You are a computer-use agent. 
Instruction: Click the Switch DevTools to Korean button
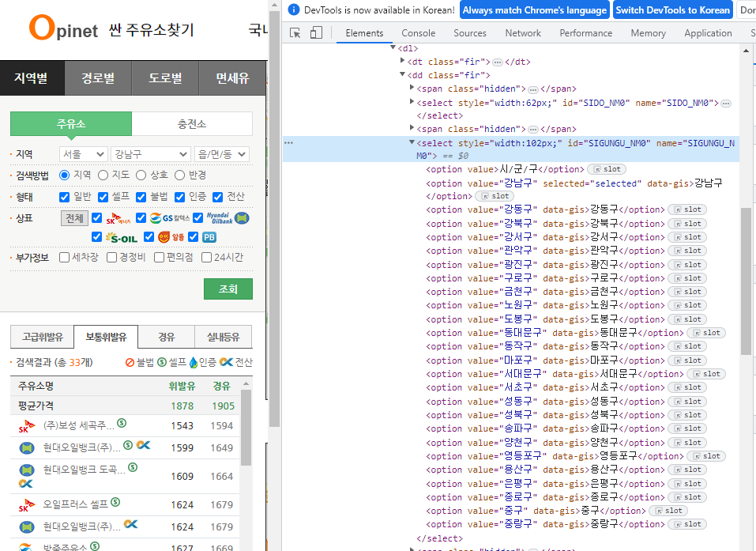pyautogui.click(x=673, y=10)
